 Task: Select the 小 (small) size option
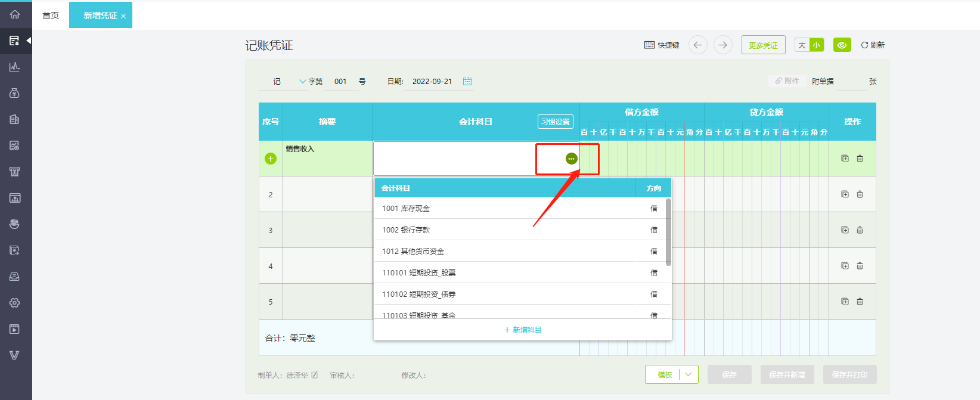coord(816,45)
